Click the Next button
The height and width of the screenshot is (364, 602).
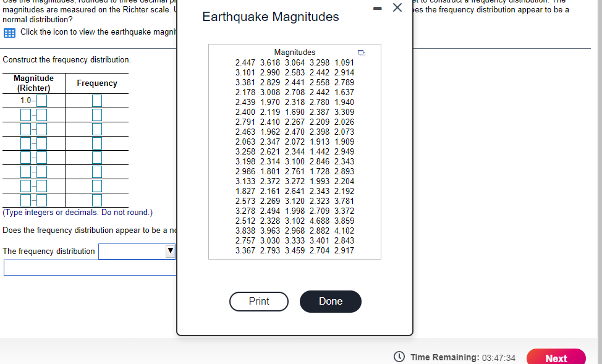556,357
